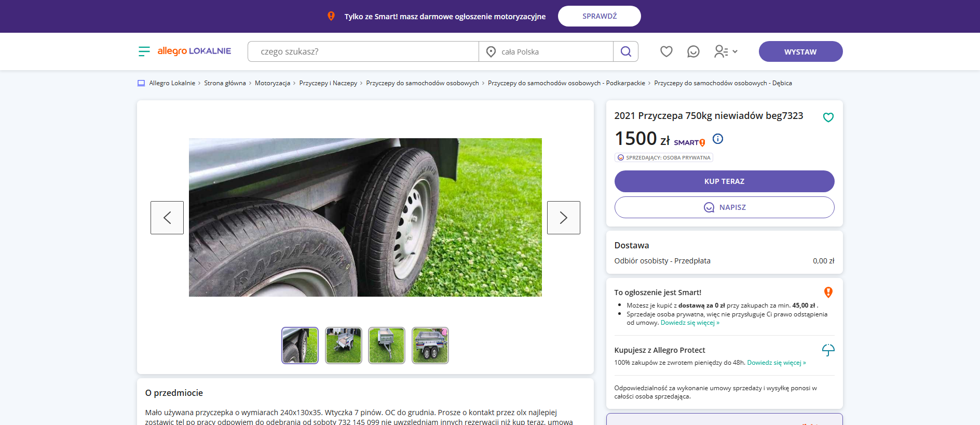Select second trailer thumbnail
Viewport: 980px width, 425px height.
point(344,346)
